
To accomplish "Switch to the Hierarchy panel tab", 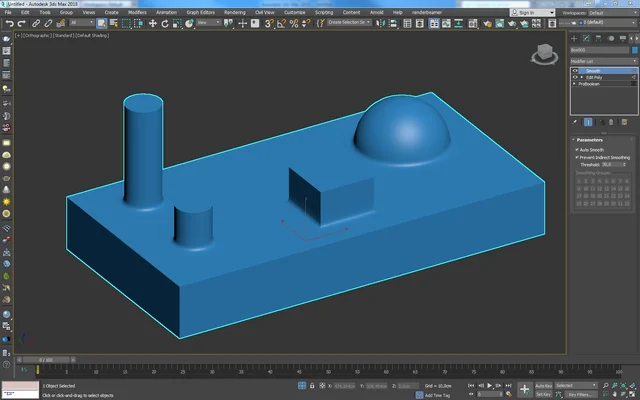I will [598, 38].
